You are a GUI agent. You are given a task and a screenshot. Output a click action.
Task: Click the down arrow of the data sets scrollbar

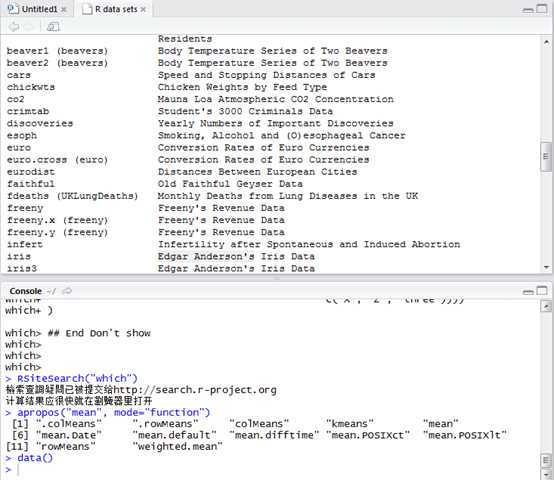point(546,267)
